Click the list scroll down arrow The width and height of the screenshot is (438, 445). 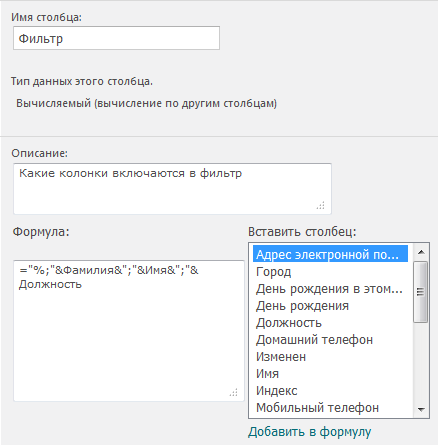tap(421, 409)
